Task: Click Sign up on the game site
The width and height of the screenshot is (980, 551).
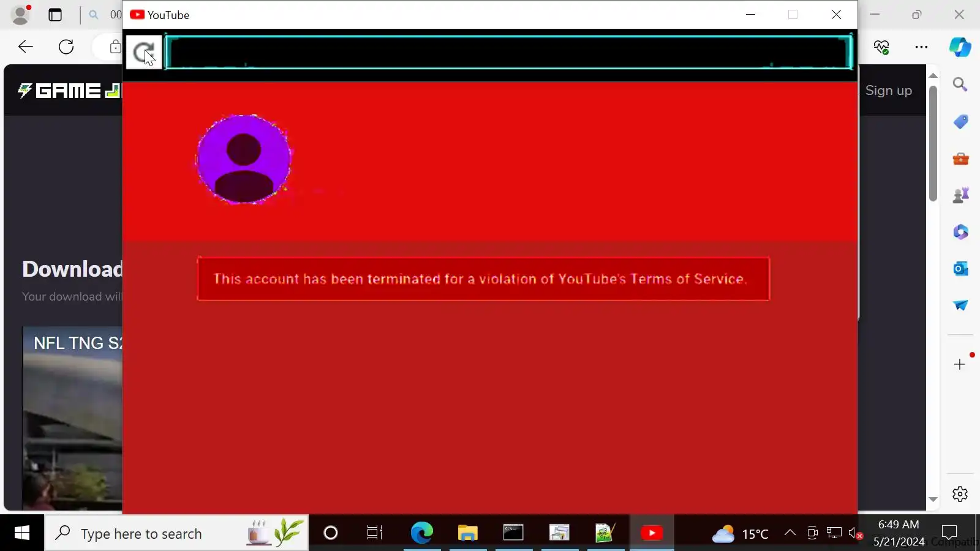Action: pos(889,91)
